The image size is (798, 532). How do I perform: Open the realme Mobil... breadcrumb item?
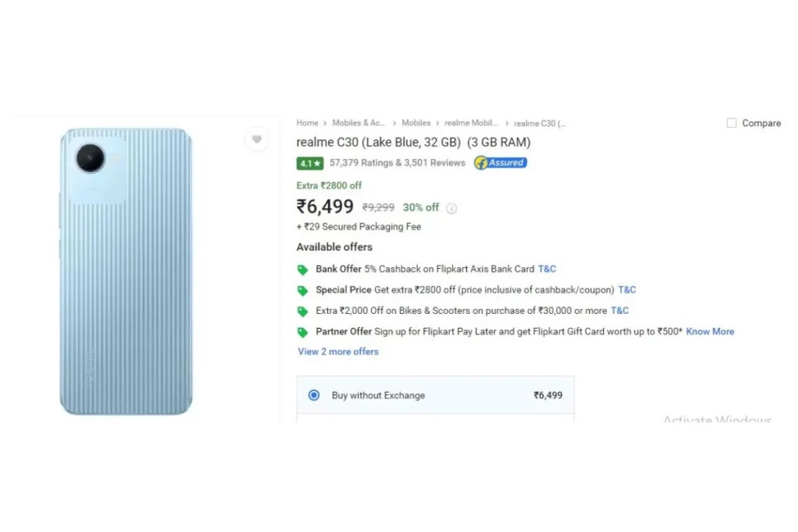pos(471,123)
